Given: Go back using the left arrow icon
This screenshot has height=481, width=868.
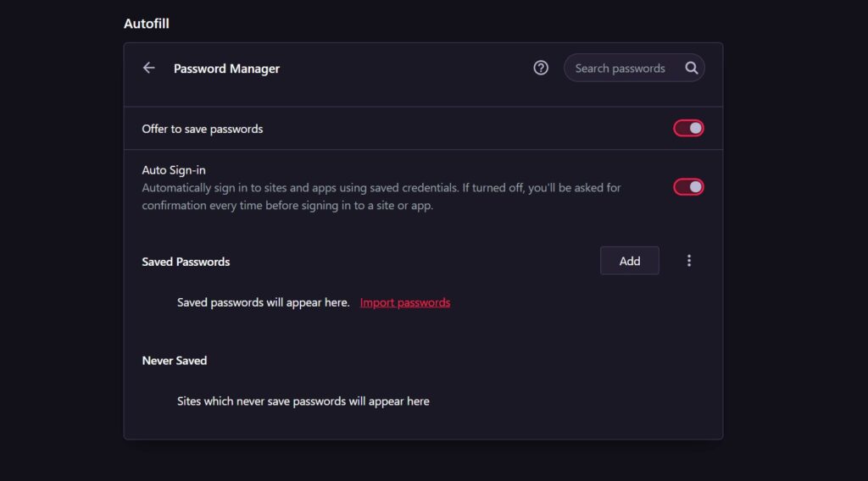Looking at the screenshot, I should [149, 68].
